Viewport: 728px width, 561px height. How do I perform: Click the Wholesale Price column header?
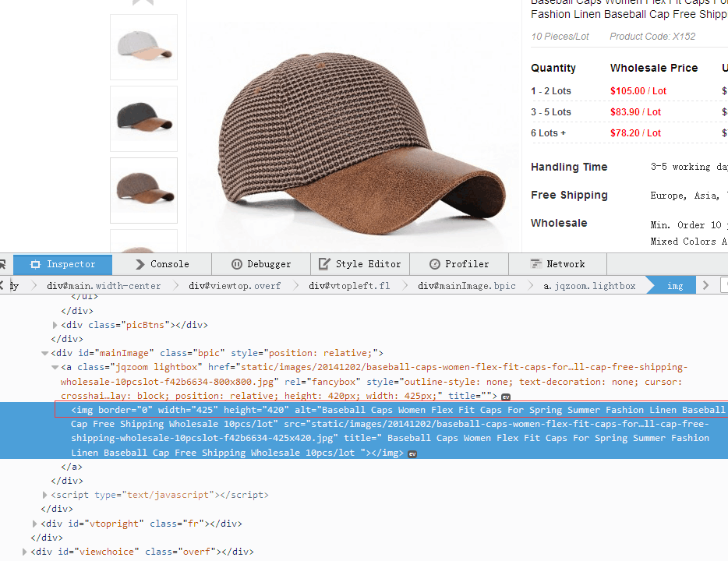coord(654,68)
